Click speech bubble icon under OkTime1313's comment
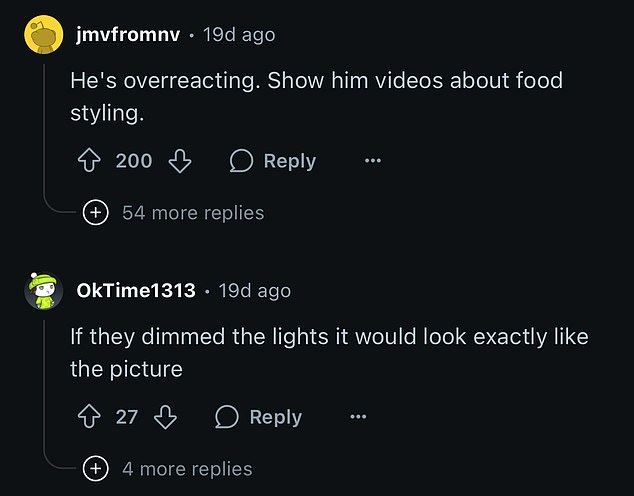 point(227,417)
